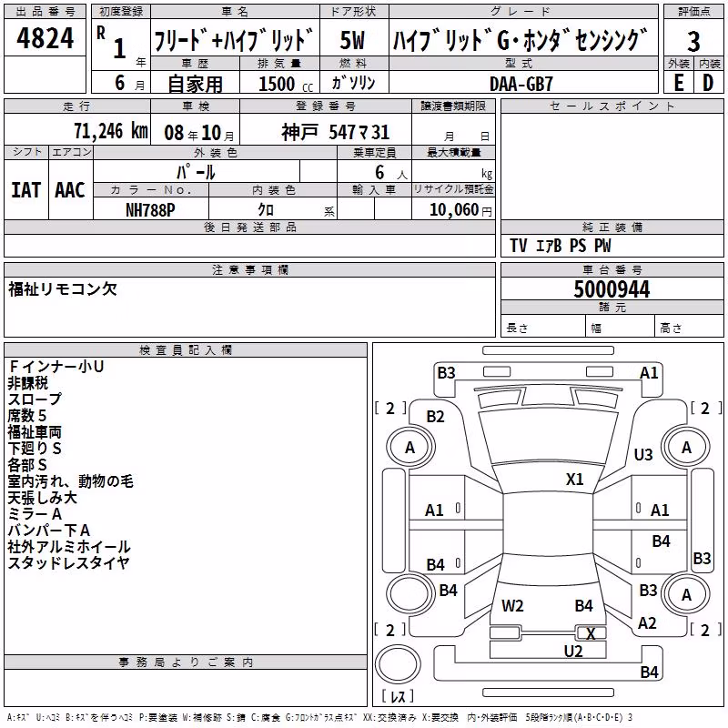Image resolution: width=728 pixels, height=728 pixels.
Task: Click the exterior grade E
Action: coord(678,83)
